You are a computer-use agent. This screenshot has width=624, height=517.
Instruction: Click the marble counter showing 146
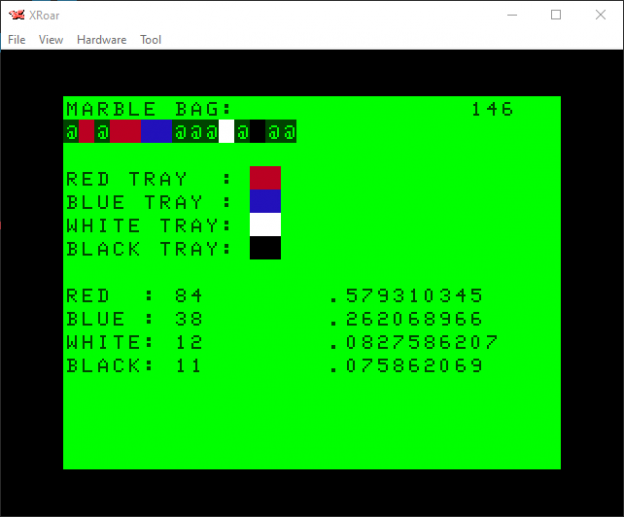click(491, 109)
